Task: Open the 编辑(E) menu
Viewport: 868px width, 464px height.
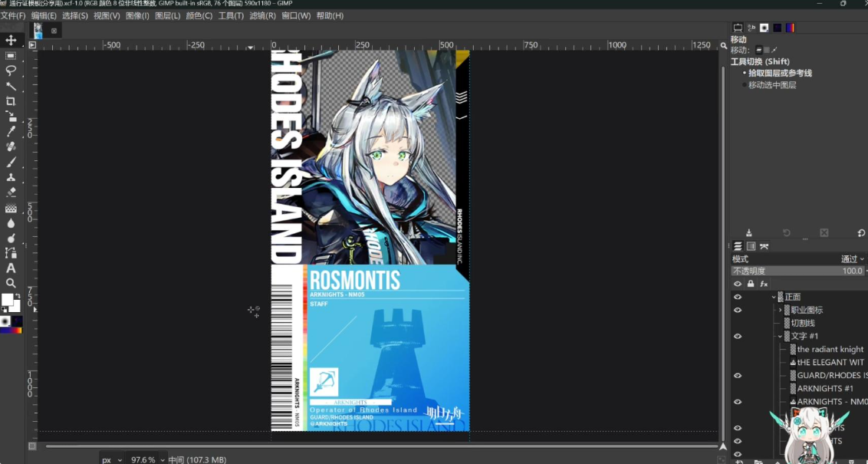Action: click(x=44, y=15)
